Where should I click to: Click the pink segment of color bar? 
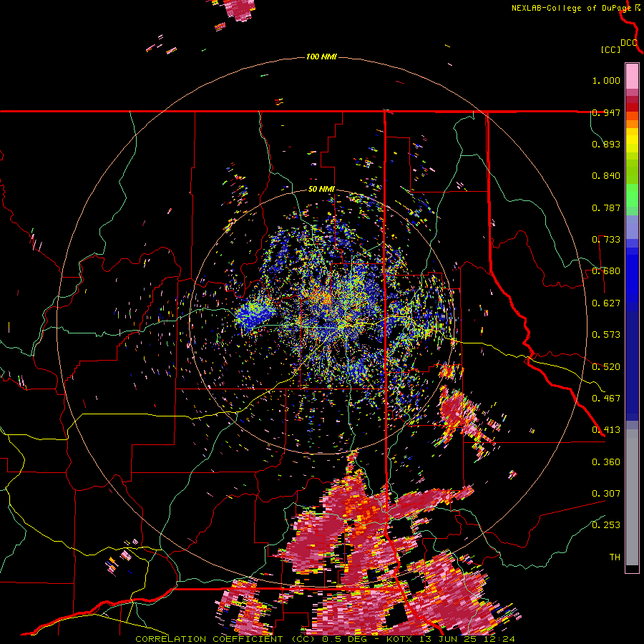[x=632, y=76]
